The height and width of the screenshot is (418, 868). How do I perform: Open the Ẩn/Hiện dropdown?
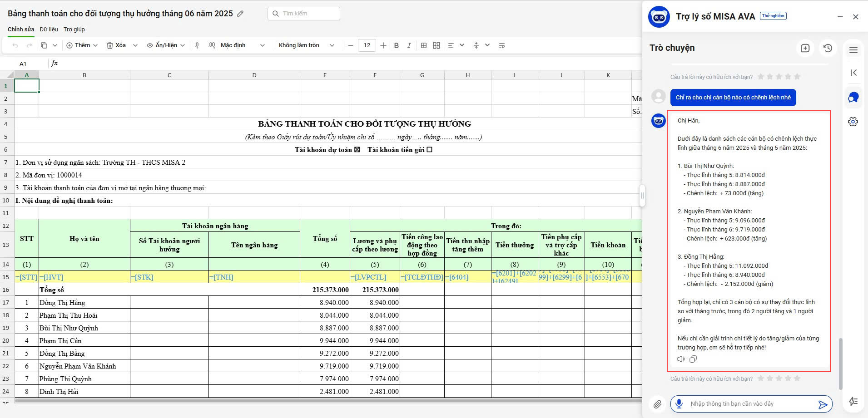pyautogui.click(x=166, y=45)
